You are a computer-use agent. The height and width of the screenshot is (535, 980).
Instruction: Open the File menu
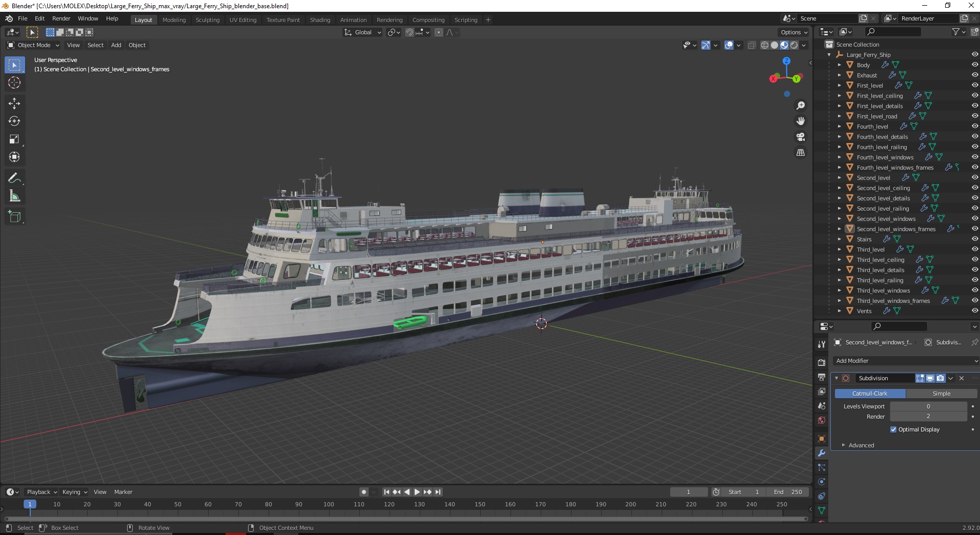23,18
